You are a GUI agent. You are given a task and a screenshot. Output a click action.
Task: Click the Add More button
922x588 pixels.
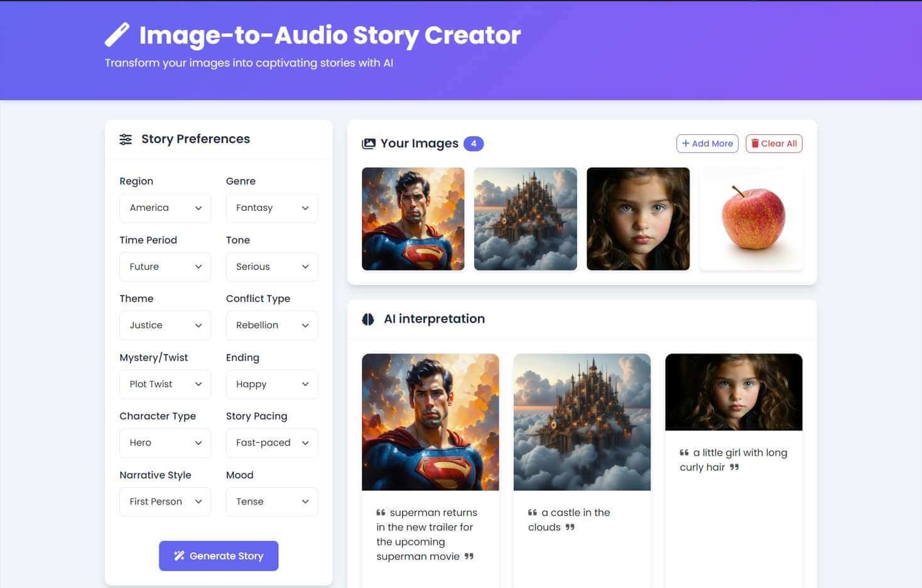[707, 144]
